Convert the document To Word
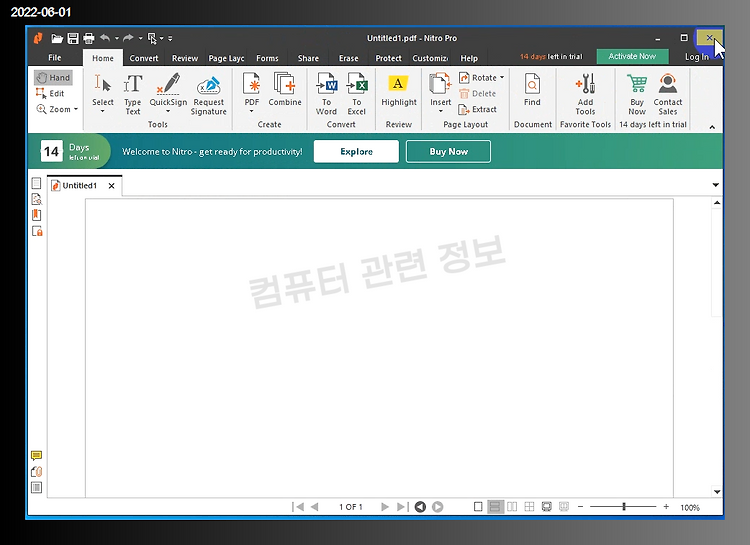 click(326, 94)
